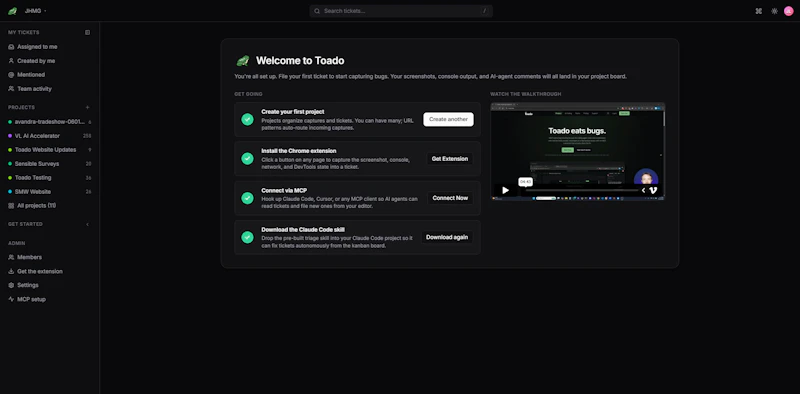The width and height of the screenshot is (800, 394).
Task: Click the Get Going section label
Action: [x=248, y=94]
